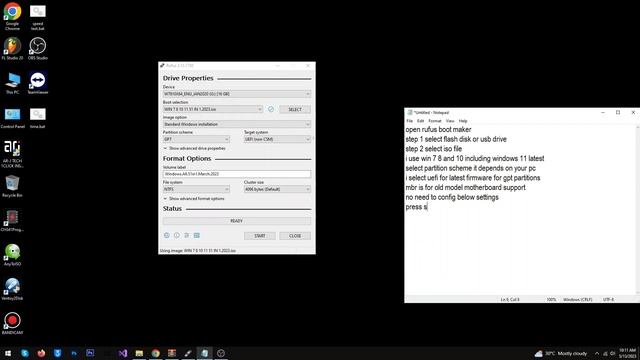The width and height of the screenshot is (640, 360).
Task: Click the 'open rufus boot maker' line in Notepad
Action: click(x=438, y=129)
